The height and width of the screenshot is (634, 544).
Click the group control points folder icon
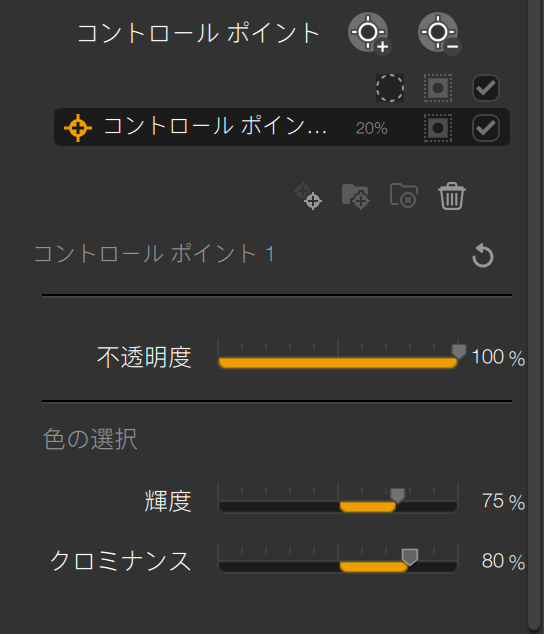356,196
